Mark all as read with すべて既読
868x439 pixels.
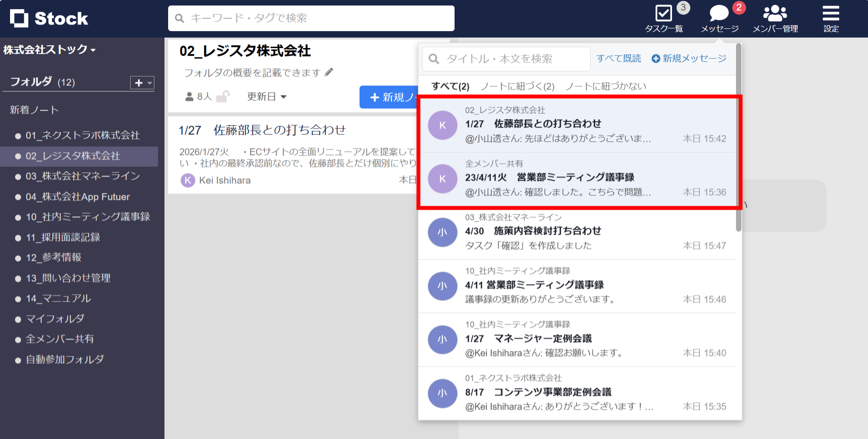point(619,58)
